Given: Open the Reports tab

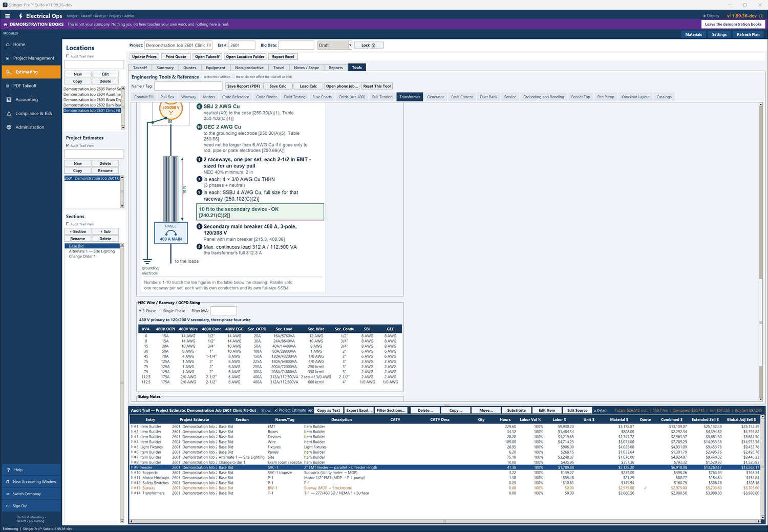Looking at the screenshot, I should (336, 68).
